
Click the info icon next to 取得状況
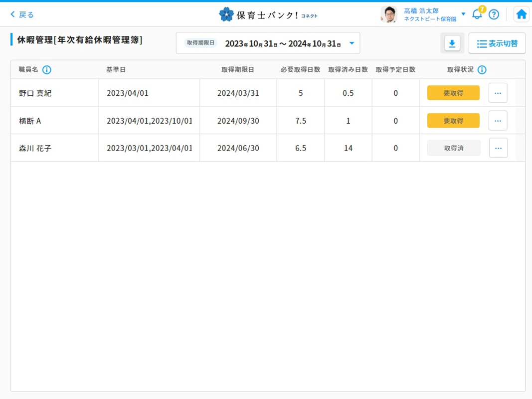click(x=482, y=70)
